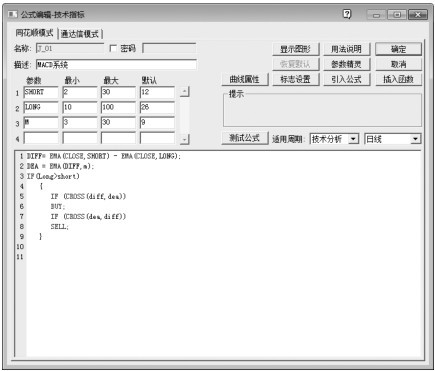Viewport: 435px width, 371px height.
Task: Click the formula editor title bar icon
Action: [13, 14]
